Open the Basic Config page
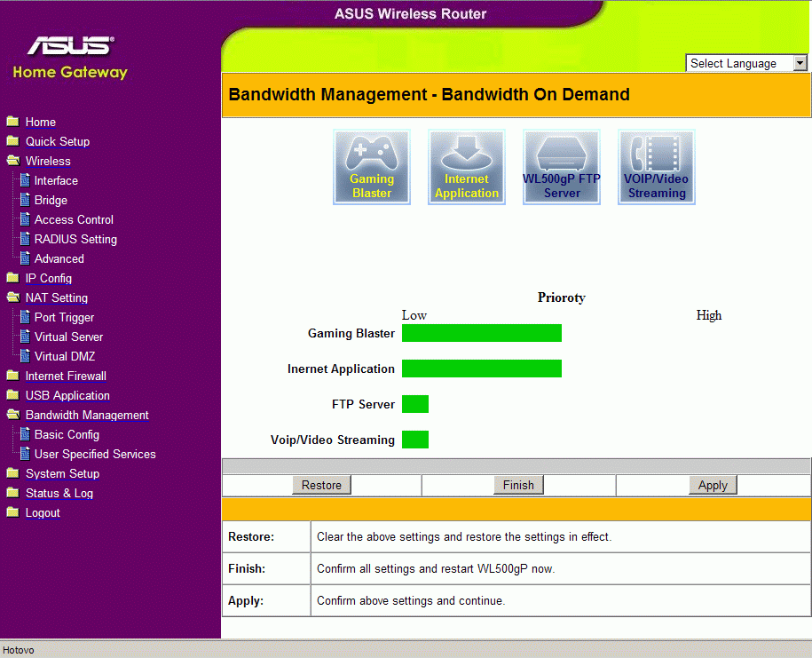This screenshot has width=812, height=658. pyautogui.click(x=67, y=435)
